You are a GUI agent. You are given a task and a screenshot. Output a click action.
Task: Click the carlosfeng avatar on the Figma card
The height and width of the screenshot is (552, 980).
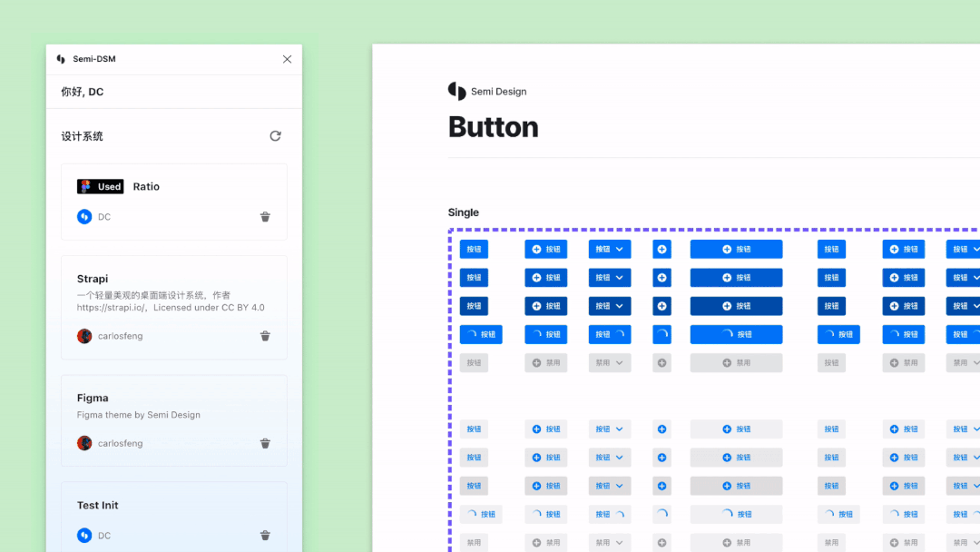pyautogui.click(x=84, y=444)
